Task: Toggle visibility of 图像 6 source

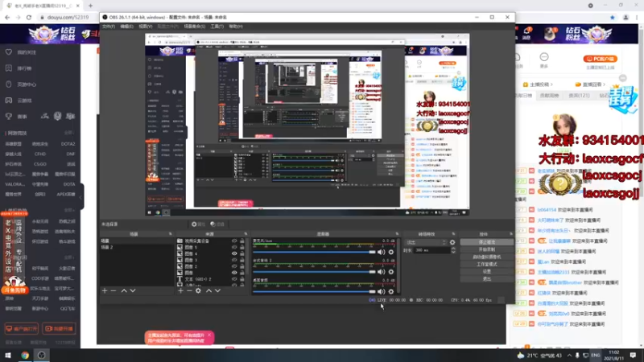Action: 234,247
